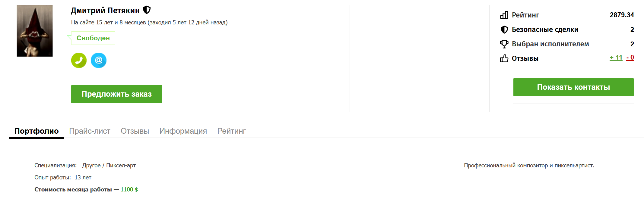This screenshot has width=644, height=208.
Task: Click the trophy icon for Выбран исполнителем
Action: [504, 44]
